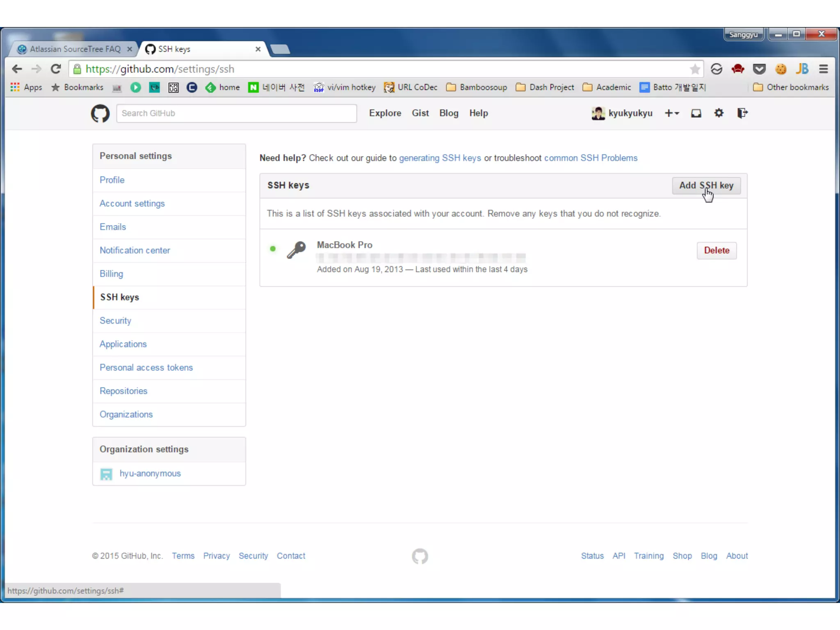The height and width of the screenshot is (630, 840).
Task: Bookmark this page with the star icon
Action: coord(694,69)
